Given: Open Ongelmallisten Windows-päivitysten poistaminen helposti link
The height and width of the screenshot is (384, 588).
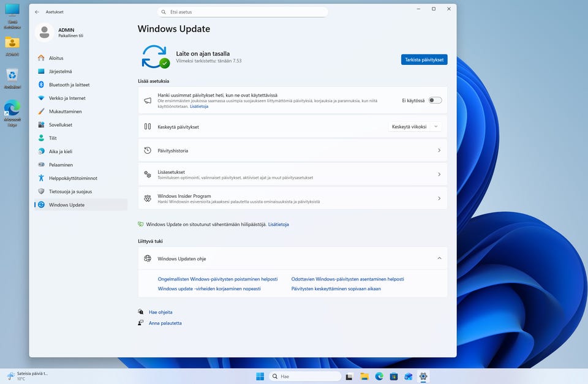Looking at the screenshot, I should 217,279.
